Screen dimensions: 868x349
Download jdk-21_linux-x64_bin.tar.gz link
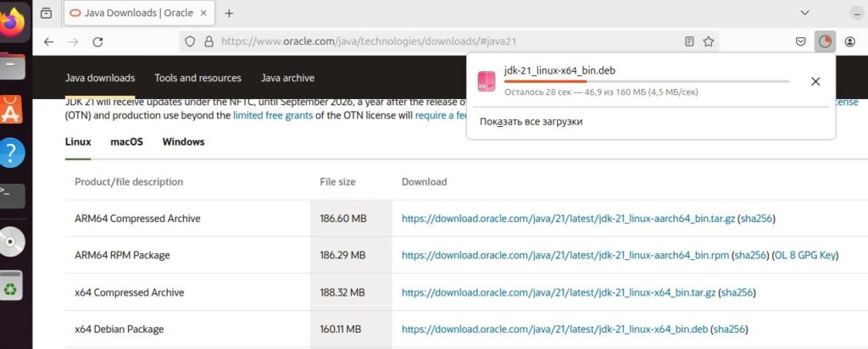559,292
